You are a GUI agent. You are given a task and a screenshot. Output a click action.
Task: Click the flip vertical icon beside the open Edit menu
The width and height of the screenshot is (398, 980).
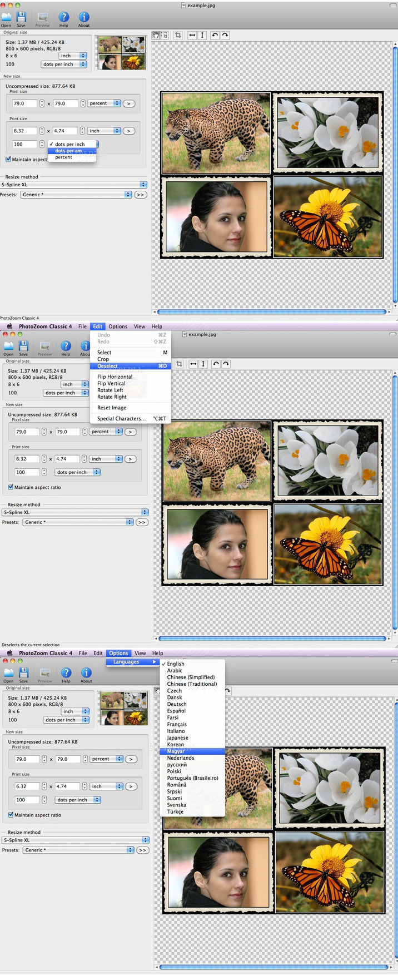[203, 364]
